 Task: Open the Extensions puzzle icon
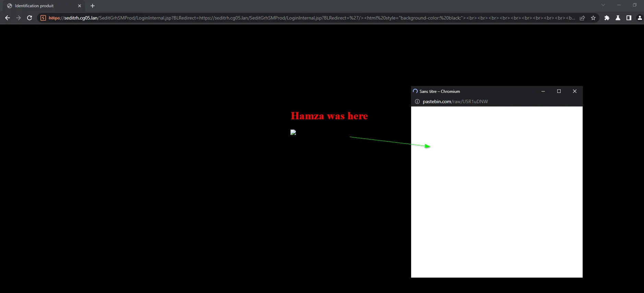[607, 18]
